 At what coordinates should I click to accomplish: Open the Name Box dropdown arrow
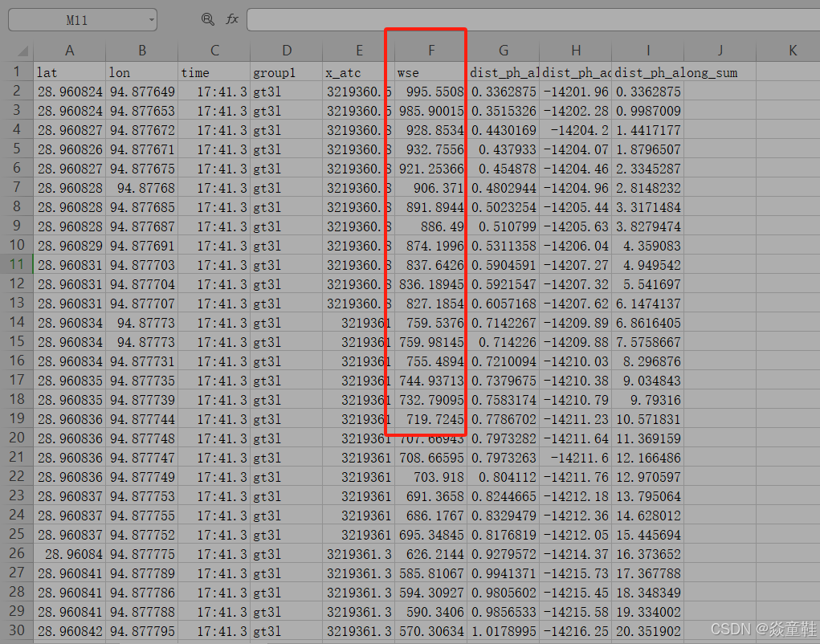(x=151, y=20)
